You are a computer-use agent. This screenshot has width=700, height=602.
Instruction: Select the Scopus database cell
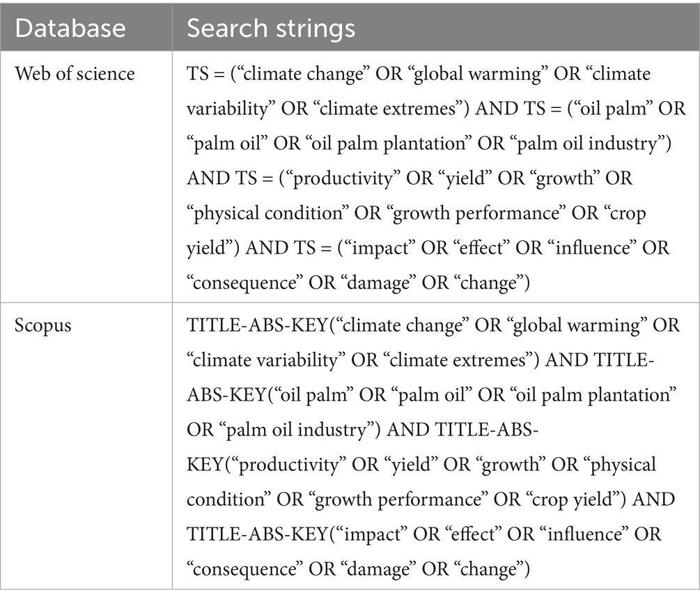click(43, 325)
